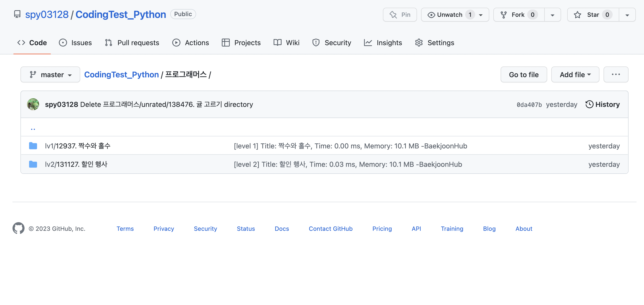Viewport: 644px width, 305px height.
Task: Open repository Settings tab
Action: [x=434, y=43]
